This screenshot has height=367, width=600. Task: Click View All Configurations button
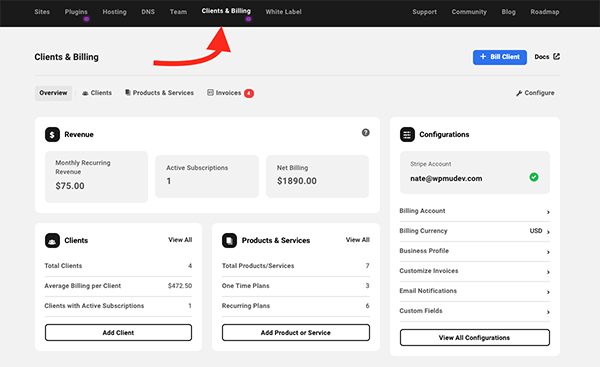474,338
